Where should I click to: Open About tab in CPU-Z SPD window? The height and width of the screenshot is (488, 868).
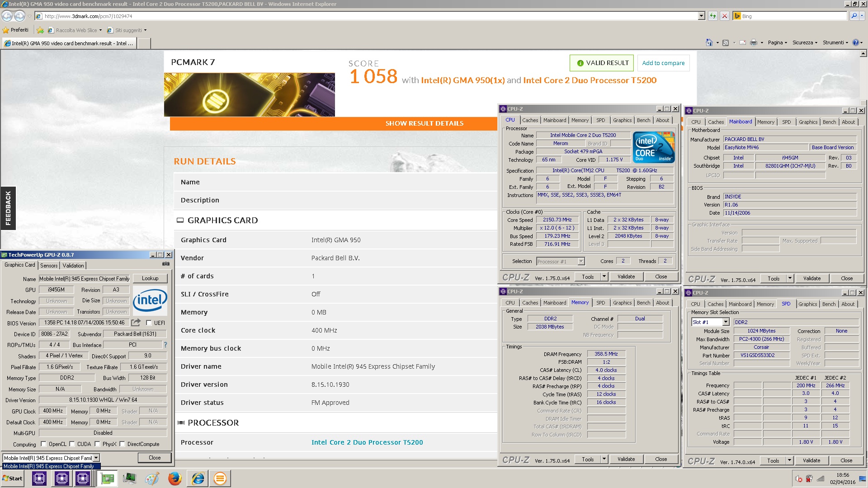click(x=848, y=304)
